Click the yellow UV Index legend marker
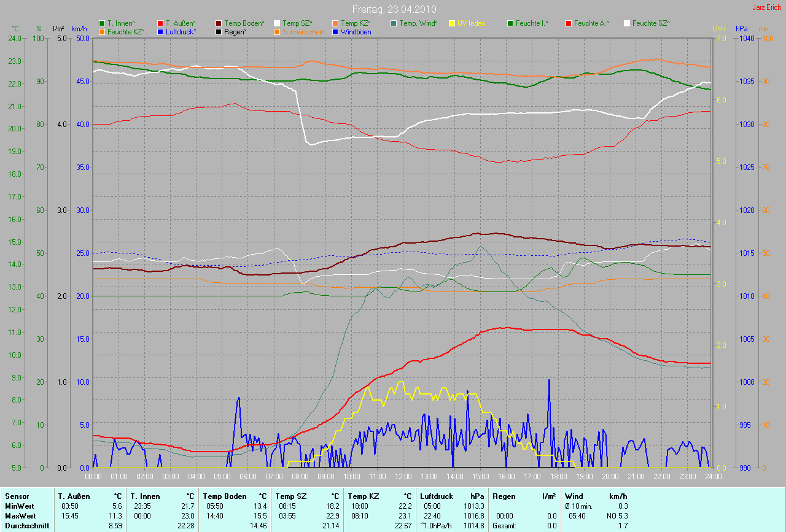 [x=453, y=23]
